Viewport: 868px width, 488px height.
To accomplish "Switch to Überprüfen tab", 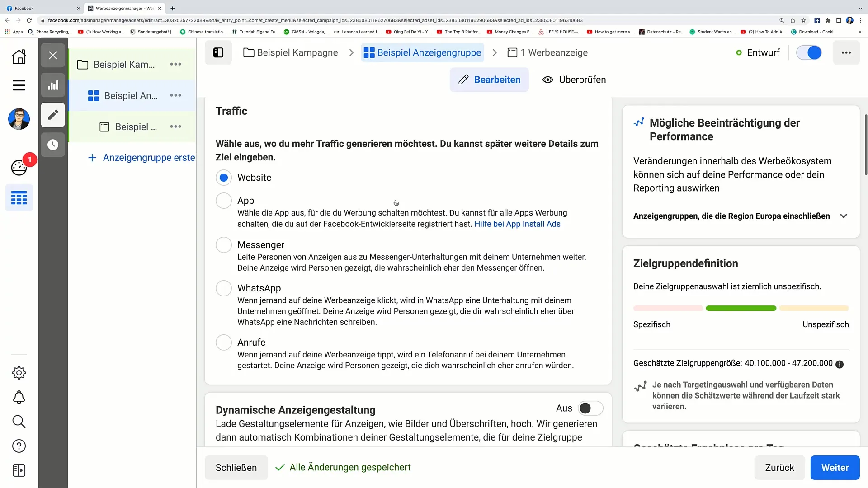I will coord(574,79).
